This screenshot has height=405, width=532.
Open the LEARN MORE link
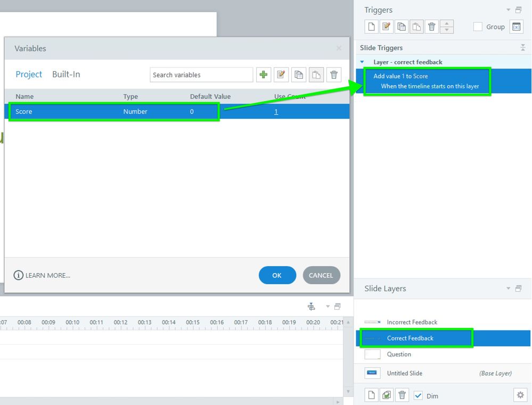pos(42,275)
